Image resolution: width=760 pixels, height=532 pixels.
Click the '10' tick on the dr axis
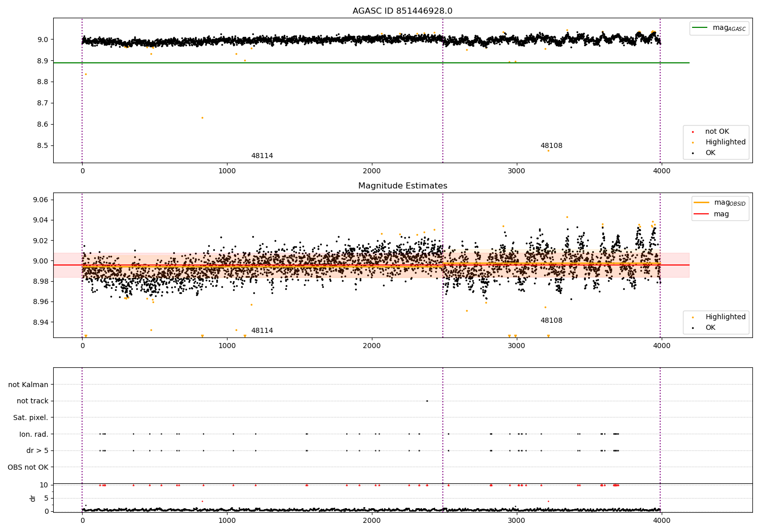(44, 485)
